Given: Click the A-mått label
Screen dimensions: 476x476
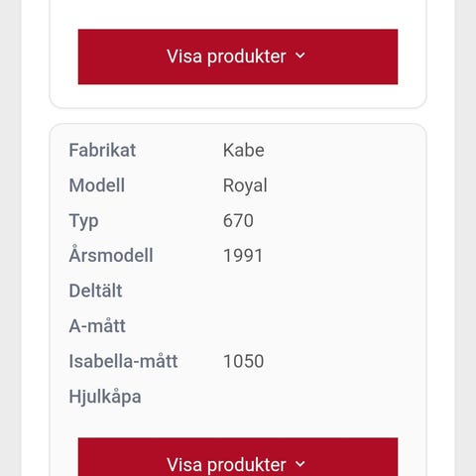Looking at the screenshot, I should coord(97,325).
